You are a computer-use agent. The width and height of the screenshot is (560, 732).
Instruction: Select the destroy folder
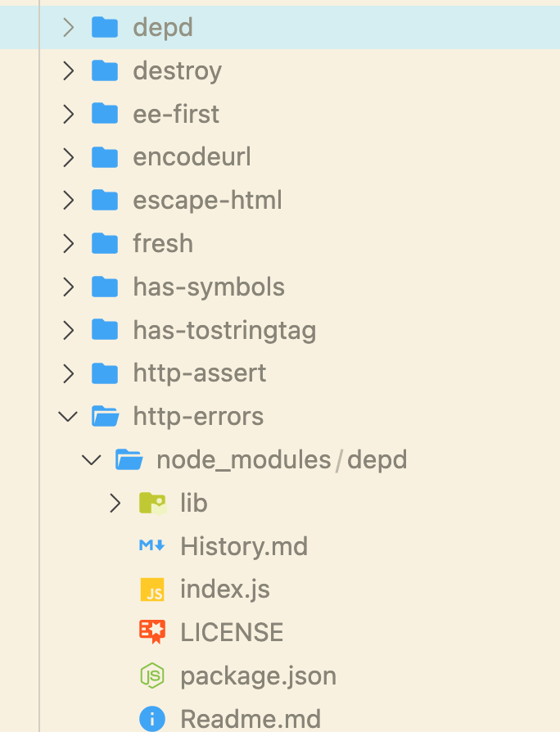pos(280,70)
